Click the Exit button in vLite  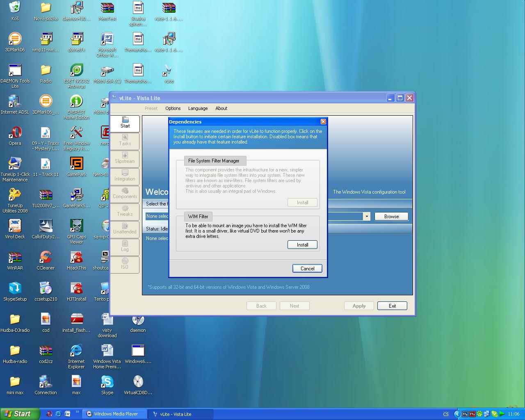[x=392, y=306]
